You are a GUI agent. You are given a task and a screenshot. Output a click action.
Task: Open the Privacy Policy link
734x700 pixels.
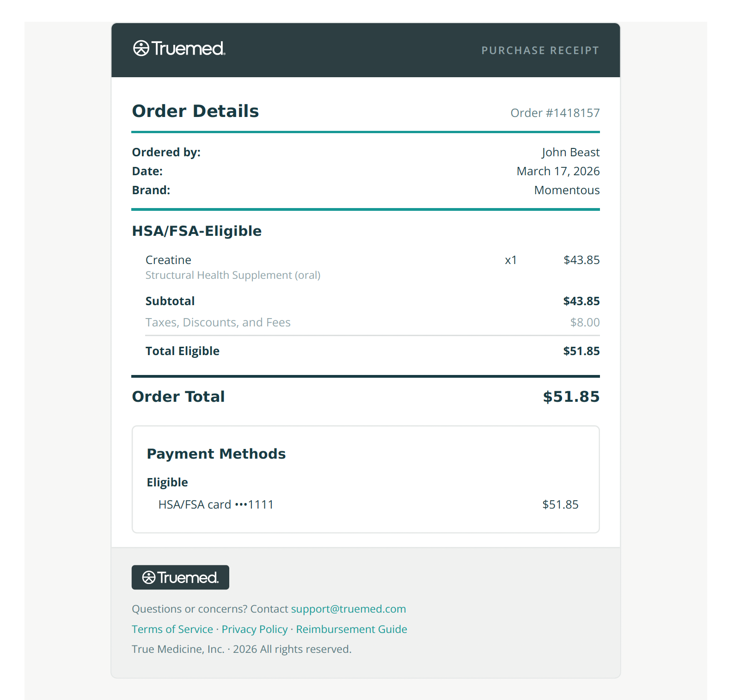pyautogui.click(x=255, y=629)
